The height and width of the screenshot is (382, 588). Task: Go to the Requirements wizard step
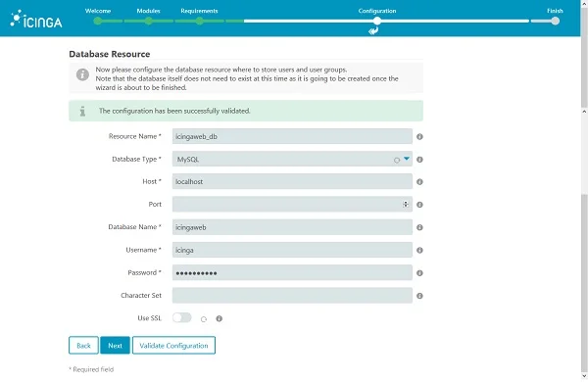point(200,21)
